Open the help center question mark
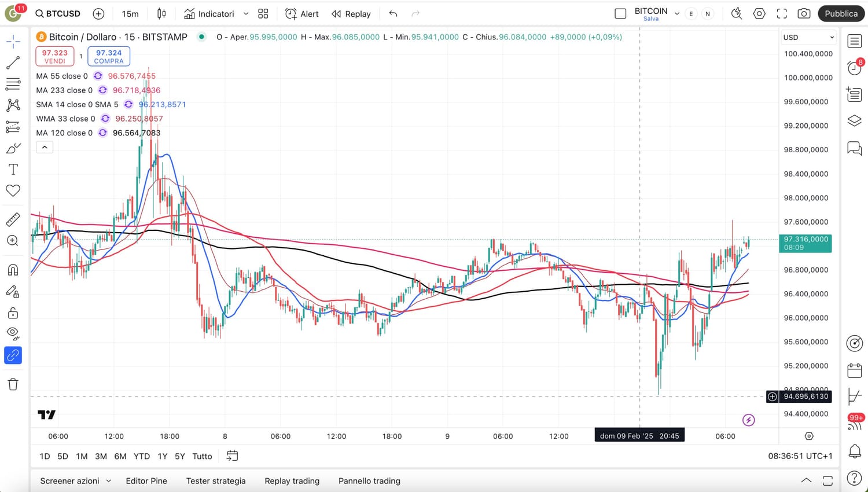The height and width of the screenshot is (492, 868). tap(855, 478)
